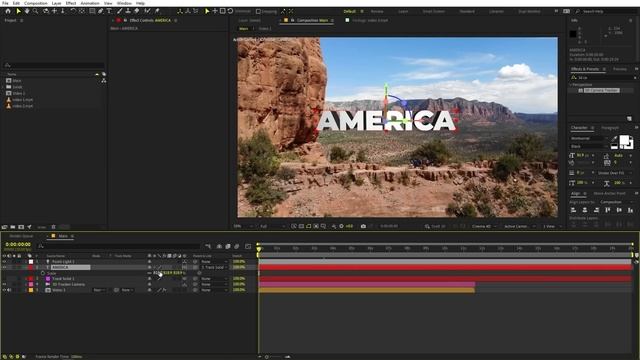The width and height of the screenshot is (640, 360).
Task: Select the Selection (arrow) tool
Action: [x=18, y=11]
